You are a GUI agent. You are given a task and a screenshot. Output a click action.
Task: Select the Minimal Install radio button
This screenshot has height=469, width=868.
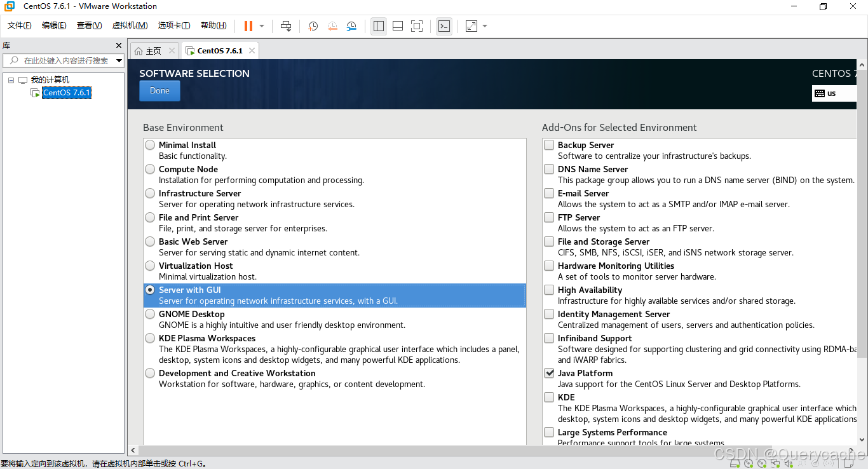[x=150, y=145]
